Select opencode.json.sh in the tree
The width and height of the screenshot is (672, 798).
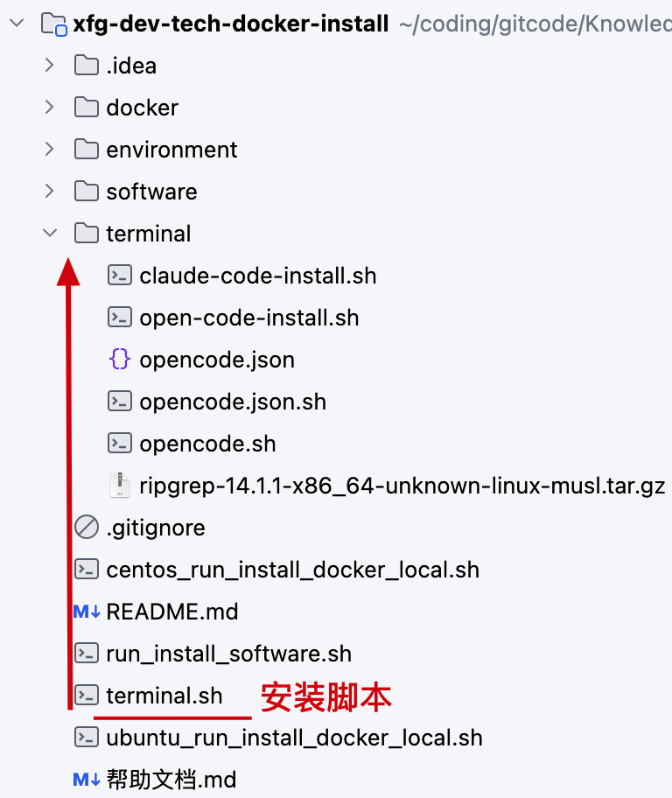(x=233, y=402)
